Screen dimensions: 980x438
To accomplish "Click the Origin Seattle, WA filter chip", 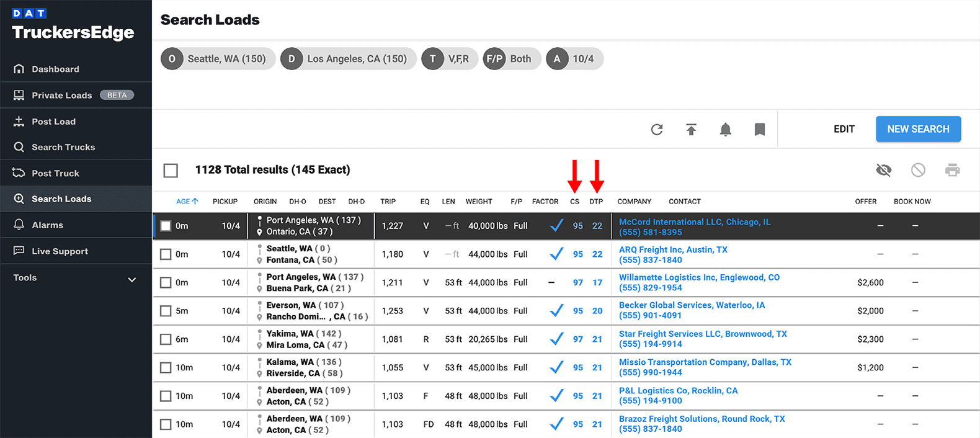I will (x=218, y=59).
